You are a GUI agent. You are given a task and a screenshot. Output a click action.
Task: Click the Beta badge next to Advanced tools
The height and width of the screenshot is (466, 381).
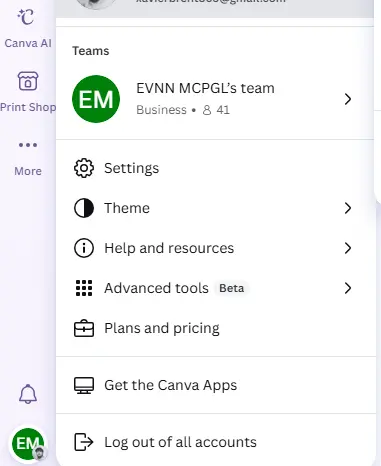click(232, 288)
